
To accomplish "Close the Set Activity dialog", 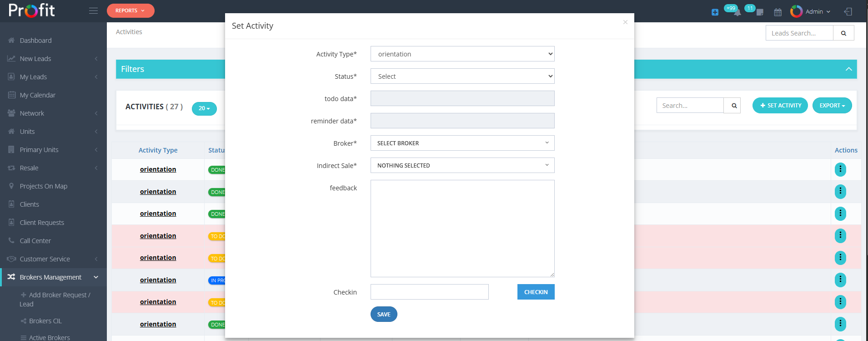I will pos(625,22).
